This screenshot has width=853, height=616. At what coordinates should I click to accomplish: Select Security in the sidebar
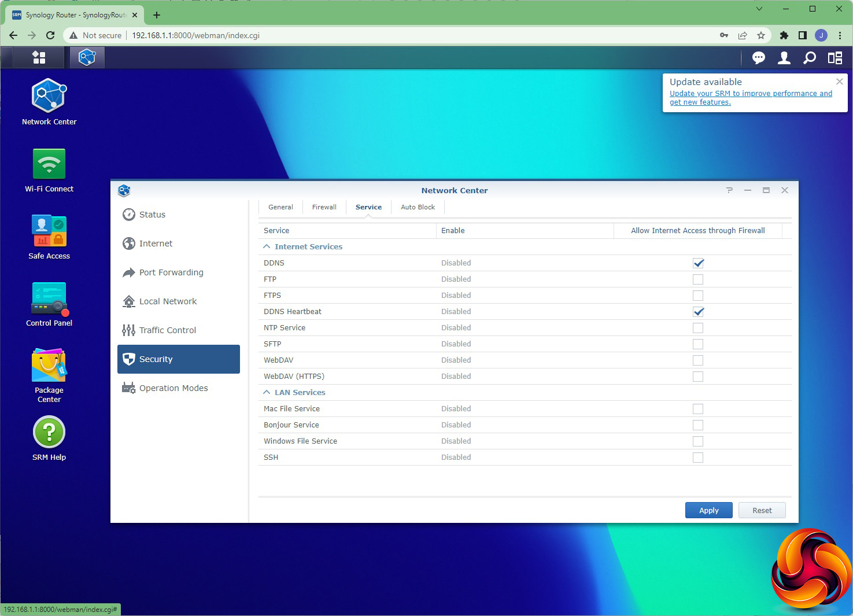pos(179,359)
